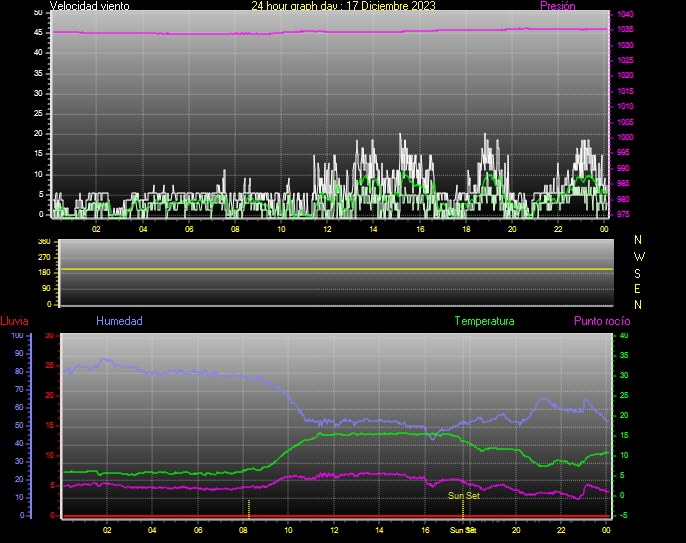
Task: Click the 1000 value on pressure axis
Action: click(x=625, y=137)
